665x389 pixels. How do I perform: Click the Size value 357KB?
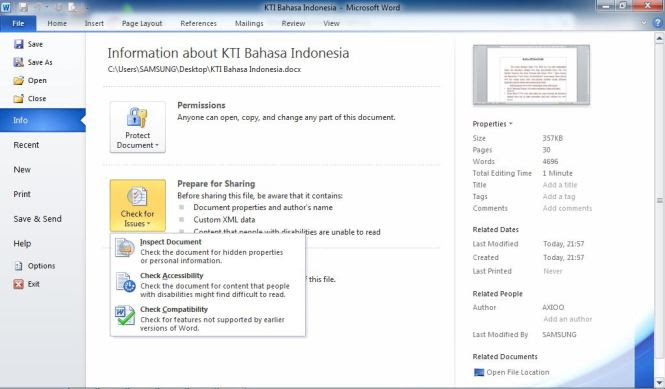553,138
